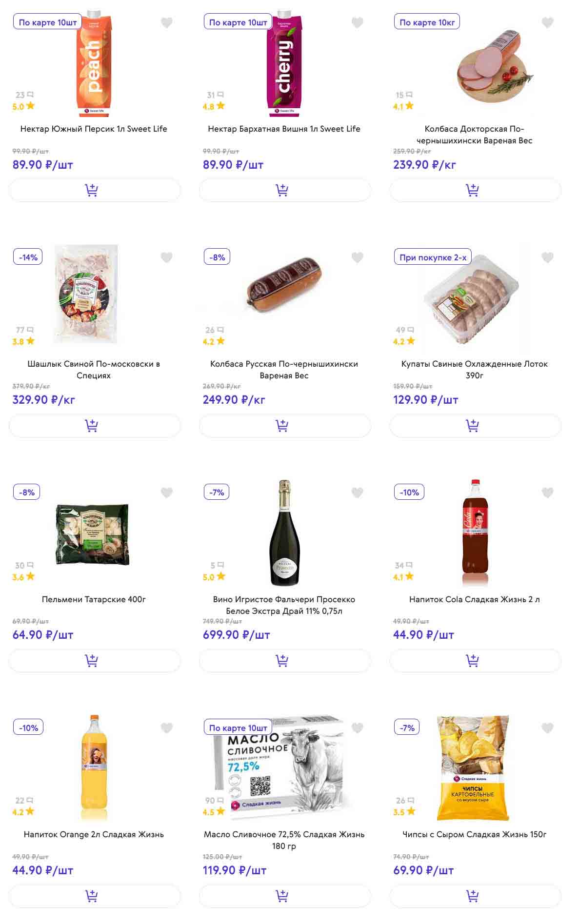Image resolution: width=578 pixels, height=924 pixels.
Task: Toggle favorite heart on Колбаса Русская
Action: pos(358,257)
